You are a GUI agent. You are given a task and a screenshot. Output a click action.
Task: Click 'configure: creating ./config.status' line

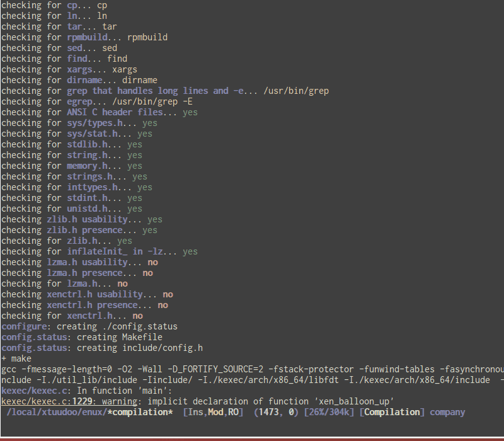pos(89,326)
